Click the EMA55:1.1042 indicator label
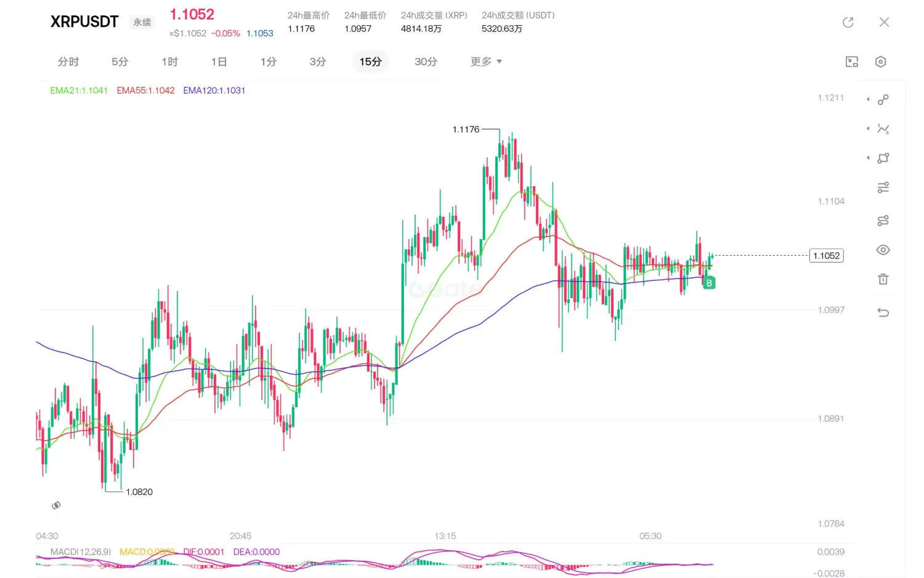The height and width of the screenshot is (578, 924). tap(145, 91)
